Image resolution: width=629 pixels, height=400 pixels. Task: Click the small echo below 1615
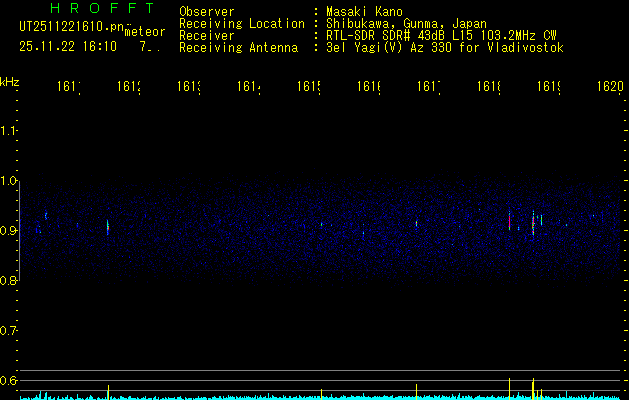pyautogui.click(x=321, y=224)
